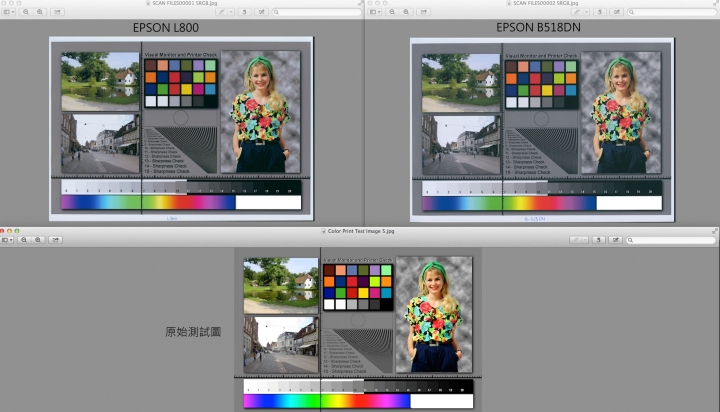Screen dimensions: 720x412
Task: Zoom in on SCAN FILES00001 window
Action: point(39,12)
